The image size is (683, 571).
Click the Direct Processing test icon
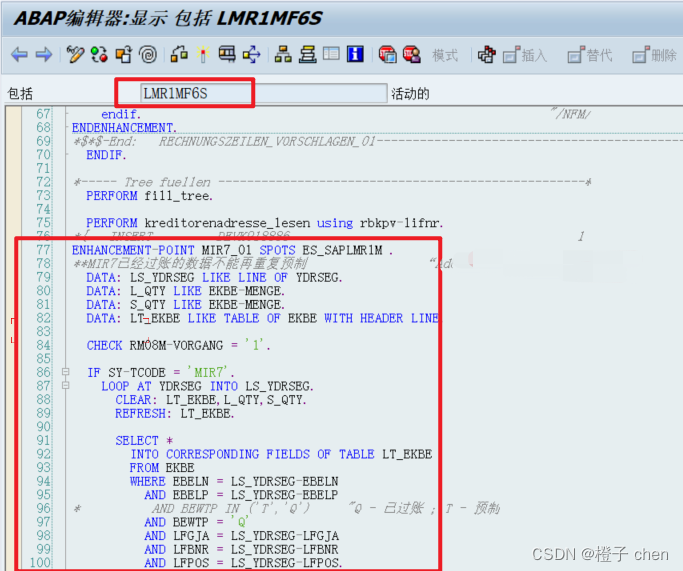[227, 55]
